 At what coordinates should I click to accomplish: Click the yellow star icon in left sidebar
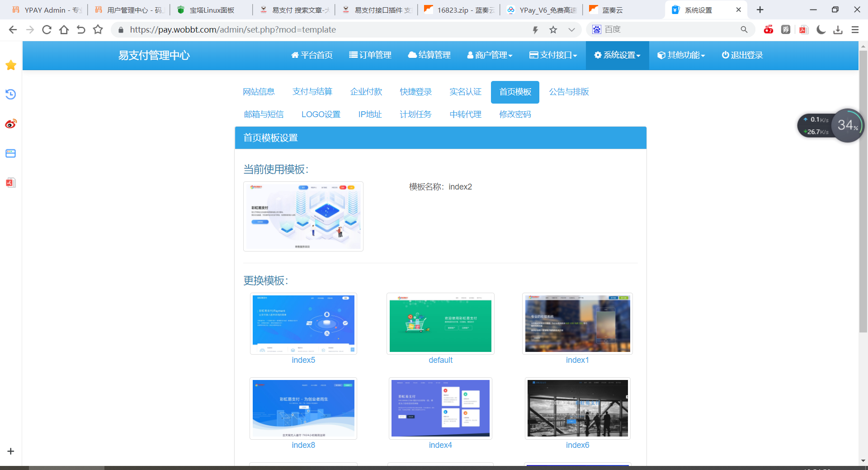pyautogui.click(x=11, y=65)
